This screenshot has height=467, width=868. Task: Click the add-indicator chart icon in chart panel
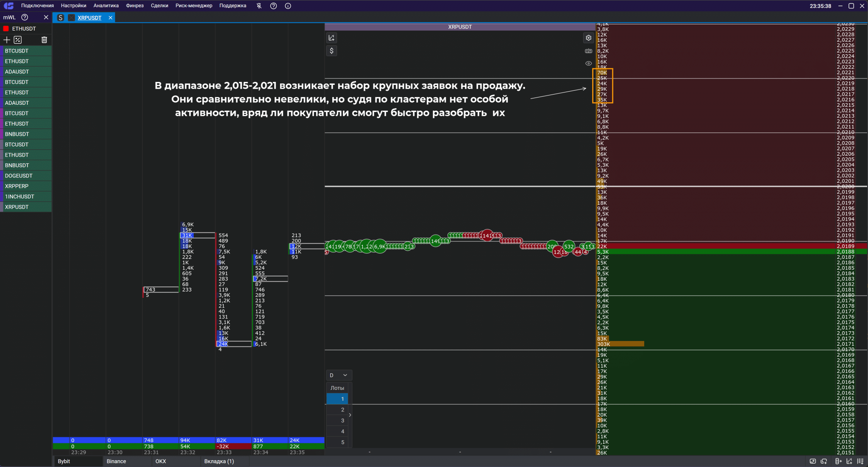[x=331, y=38]
